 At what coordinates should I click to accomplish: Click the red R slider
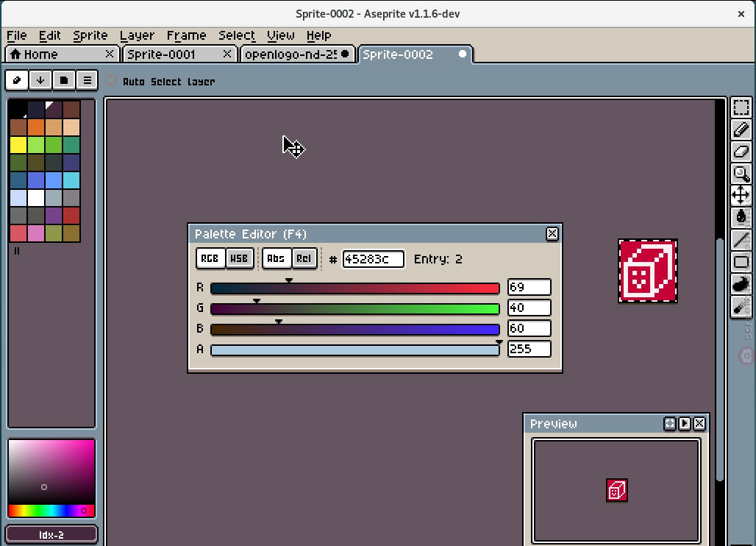pos(355,288)
